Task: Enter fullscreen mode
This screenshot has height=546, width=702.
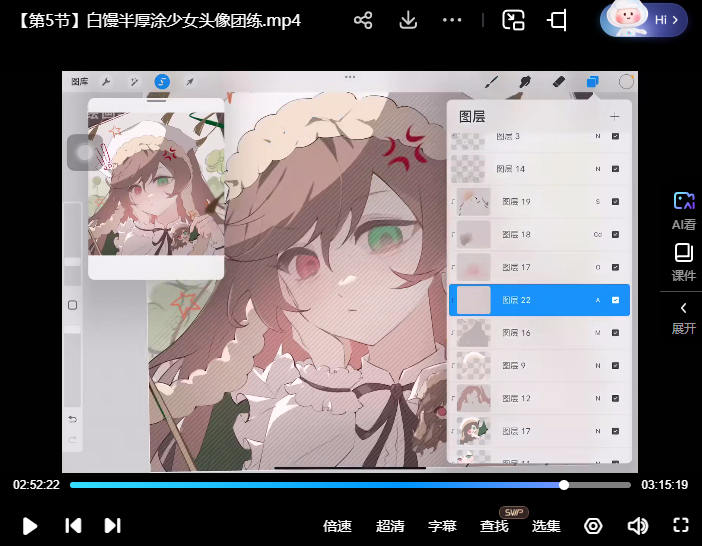Action: tap(682, 526)
